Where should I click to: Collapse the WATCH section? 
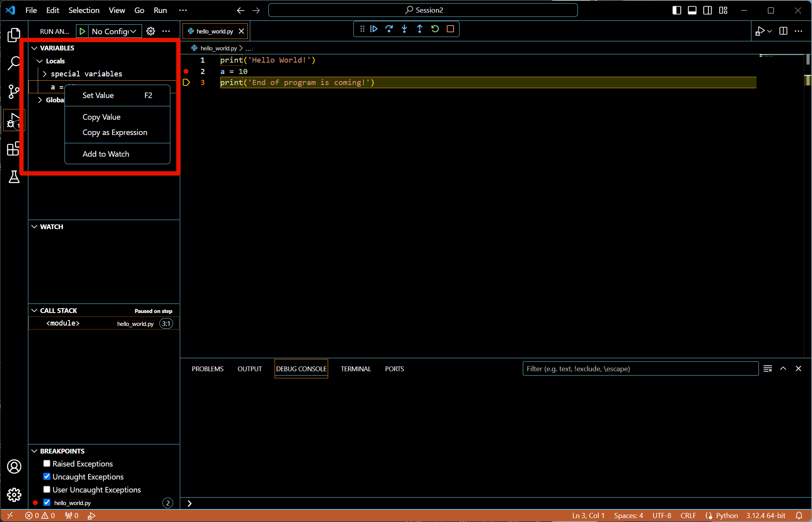[35, 227]
